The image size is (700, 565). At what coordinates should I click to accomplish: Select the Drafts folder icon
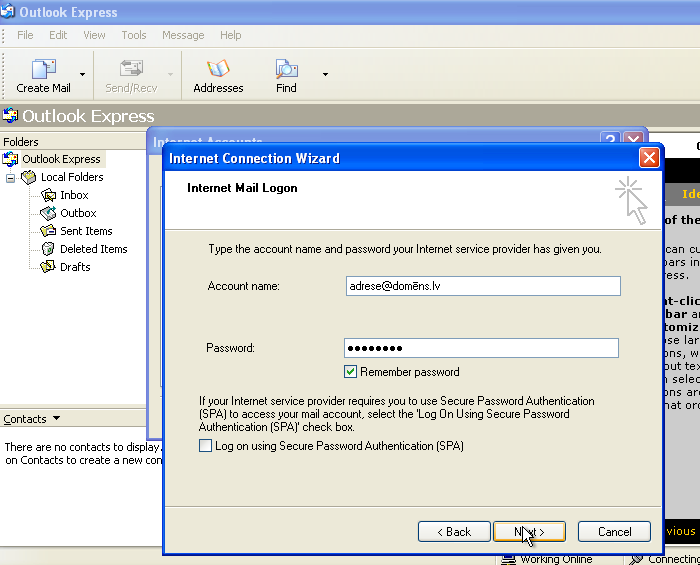[48, 266]
